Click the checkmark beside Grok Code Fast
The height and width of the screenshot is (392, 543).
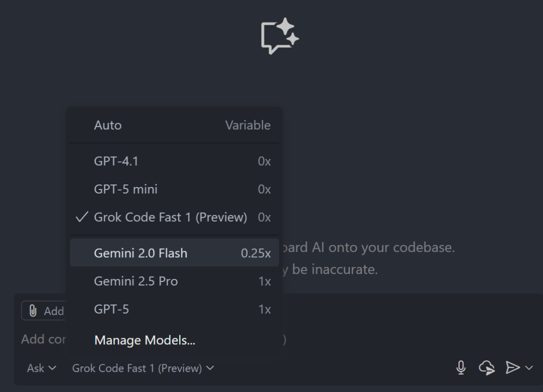(82, 217)
